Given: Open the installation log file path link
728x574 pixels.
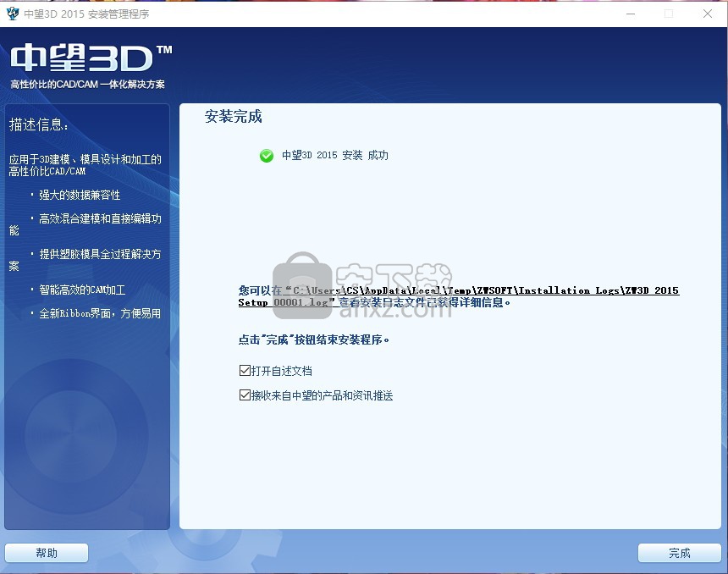Looking at the screenshot, I should (459, 296).
